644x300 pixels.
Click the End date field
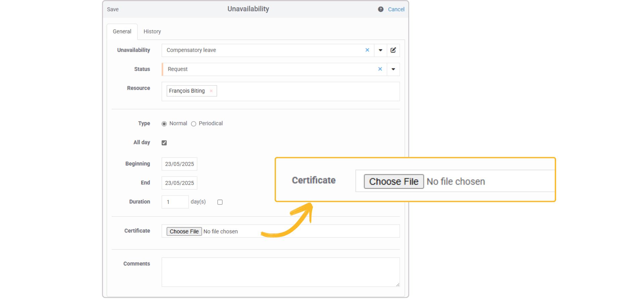coord(179,183)
